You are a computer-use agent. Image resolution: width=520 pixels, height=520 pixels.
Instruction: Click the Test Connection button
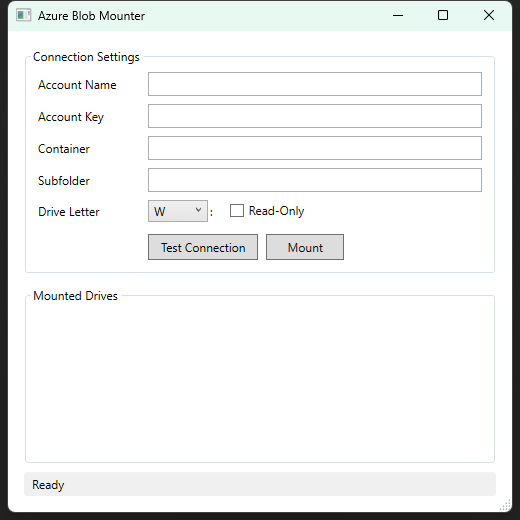203,247
